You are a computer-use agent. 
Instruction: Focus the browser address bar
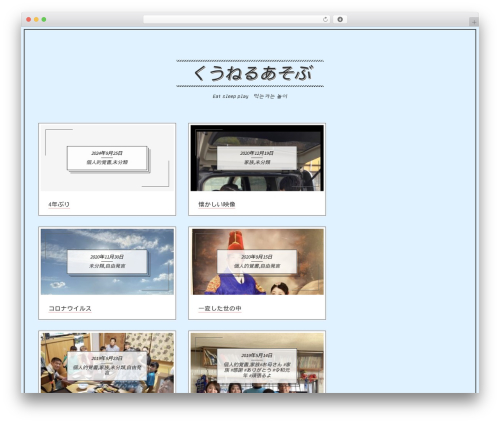click(x=236, y=19)
